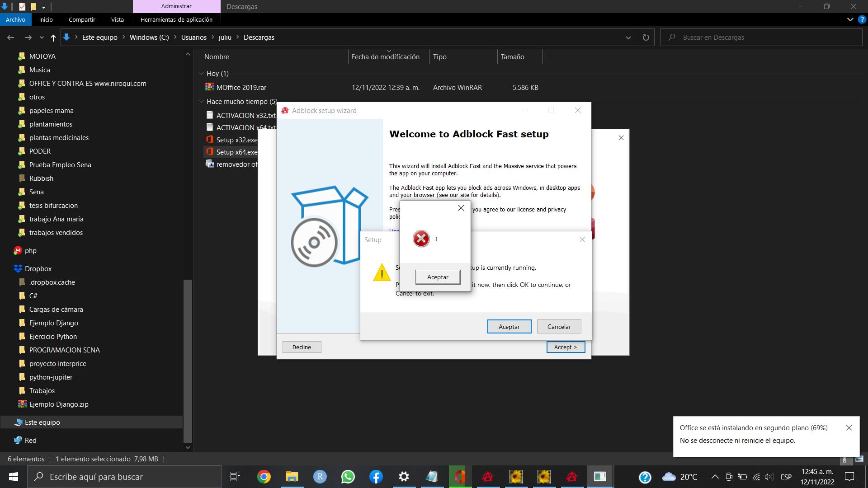Open WhatsApp from the taskbar
Image resolution: width=868 pixels, height=488 pixels.
[x=348, y=477]
